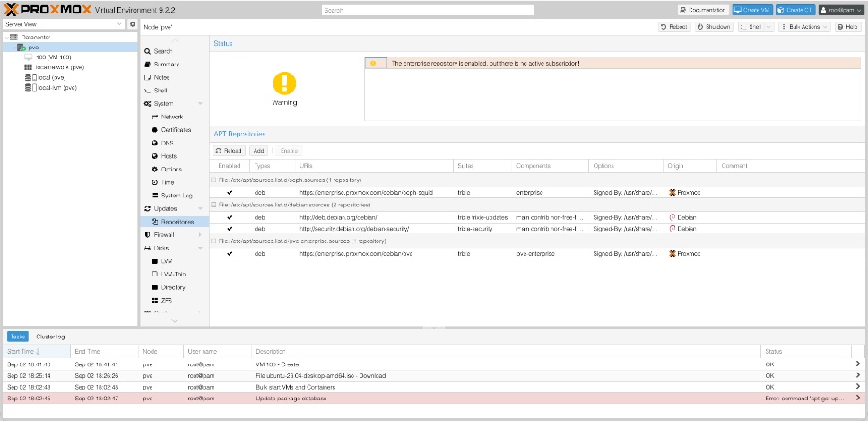Open the Directory disks page
Viewport: 868px width, 421px height.
(173, 287)
